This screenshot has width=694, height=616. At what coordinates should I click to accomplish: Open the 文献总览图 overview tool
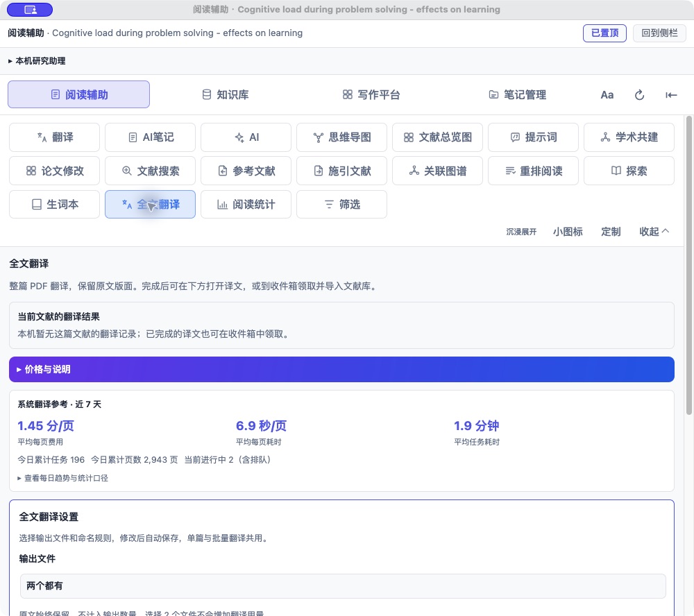437,137
